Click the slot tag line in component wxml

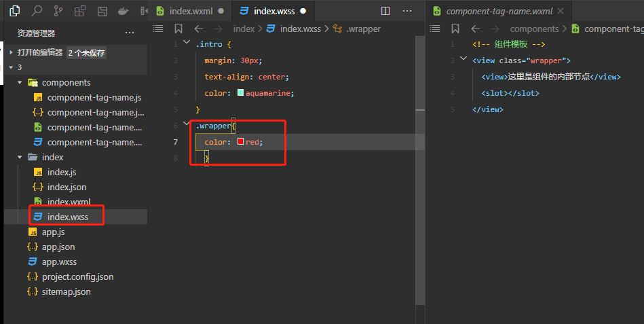[x=510, y=93]
